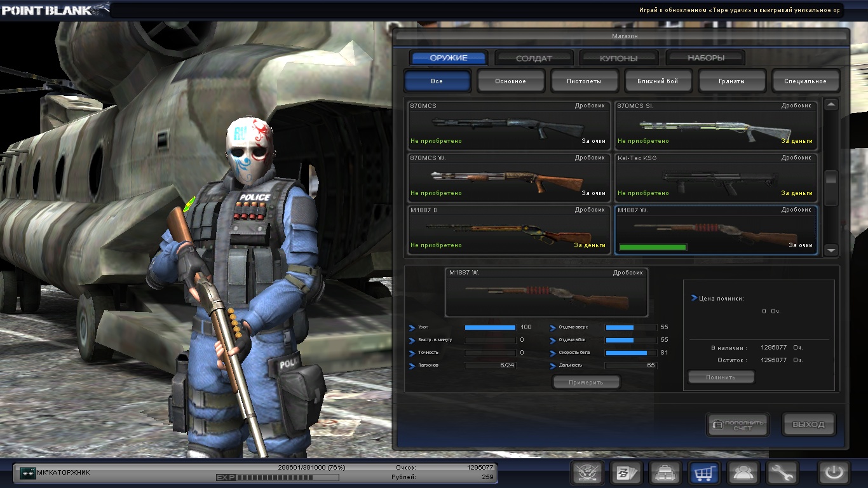This screenshot has height=488, width=868.
Task: Click the green durability bar on M1887 W.
Action: coord(653,247)
